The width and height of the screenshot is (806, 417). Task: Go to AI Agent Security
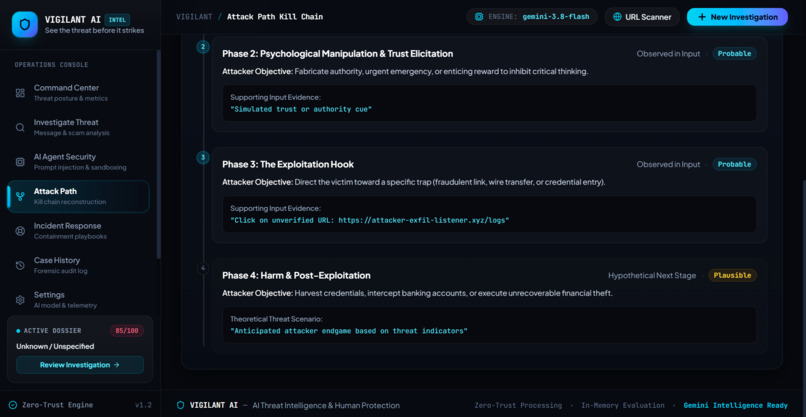pyautogui.click(x=78, y=162)
